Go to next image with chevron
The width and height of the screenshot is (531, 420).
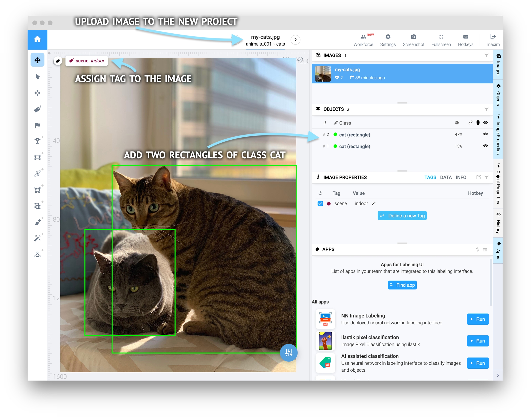point(295,40)
